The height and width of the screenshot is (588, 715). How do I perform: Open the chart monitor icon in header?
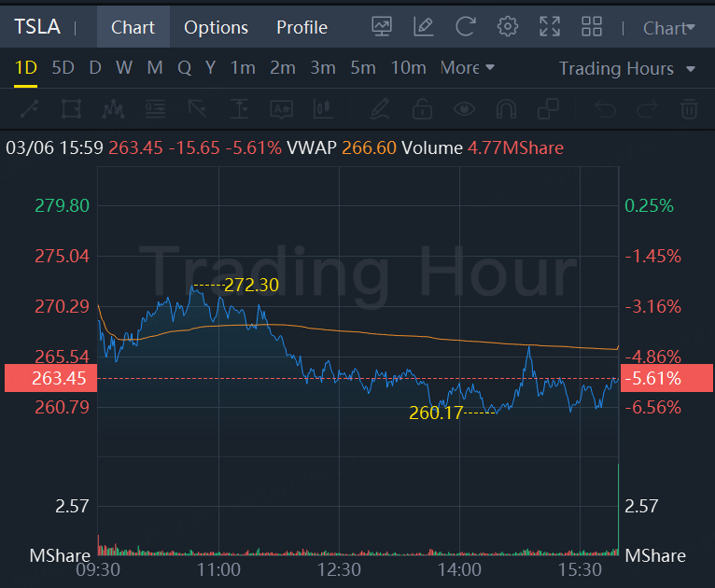[x=382, y=26]
